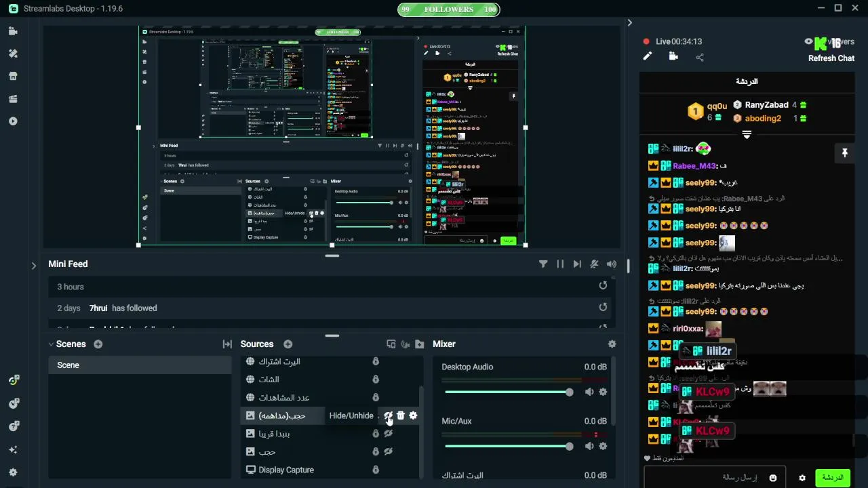868x488 pixels.
Task: Mute Desktop Audio speaker
Action: (x=589, y=392)
